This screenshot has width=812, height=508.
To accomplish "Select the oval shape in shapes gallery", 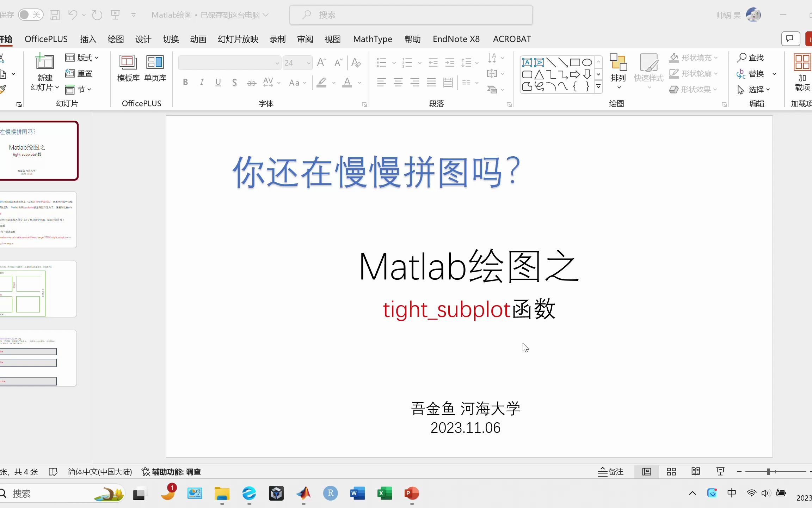I will [587, 63].
